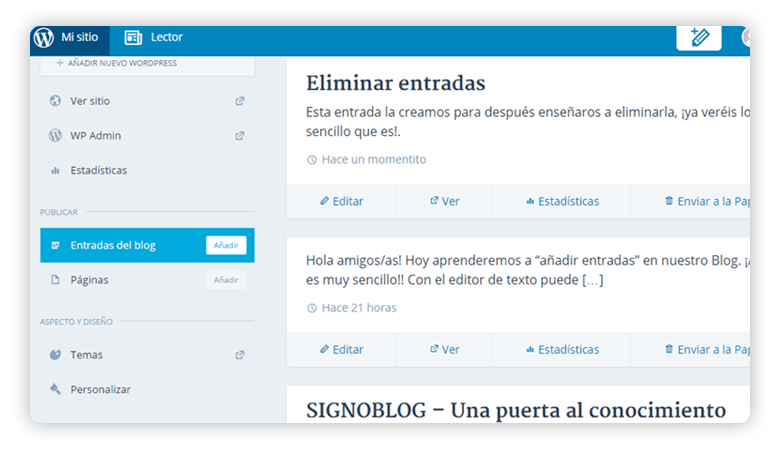
Task: Click the Entradas del blog icon
Action: click(55, 245)
